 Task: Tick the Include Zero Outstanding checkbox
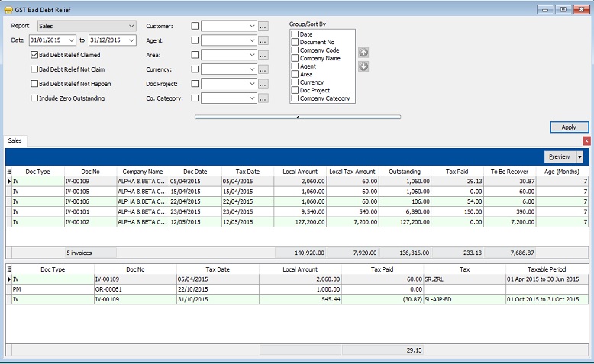click(x=34, y=98)
